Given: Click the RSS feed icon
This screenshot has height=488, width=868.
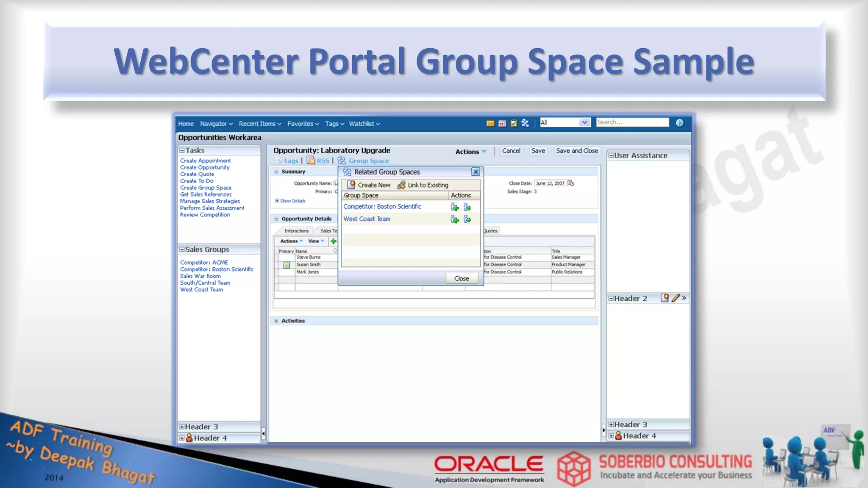Looking at the screenshot, I should [x=311, y=161].
